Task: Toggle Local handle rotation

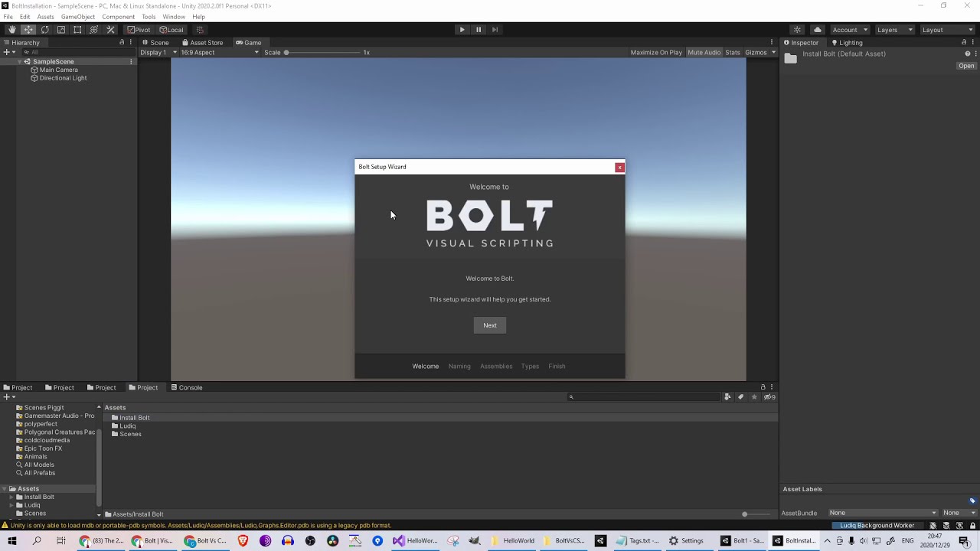Action: [x=171, y=30]
